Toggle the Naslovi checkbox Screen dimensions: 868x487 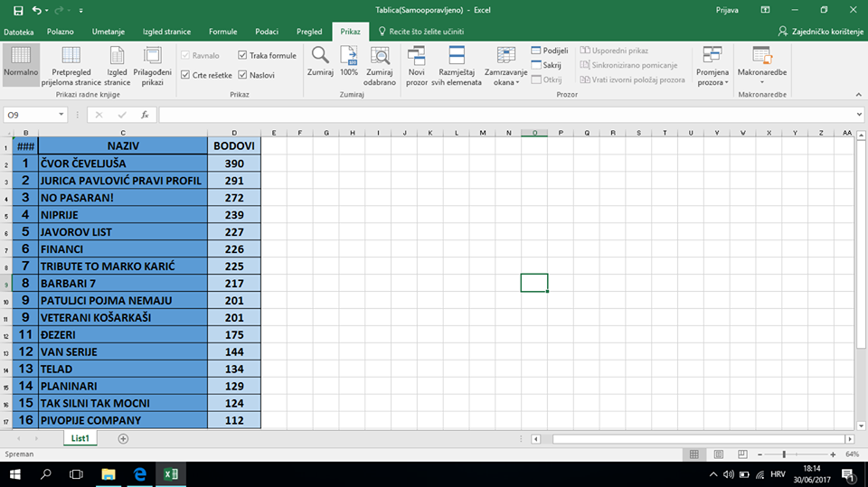point(242,75)
